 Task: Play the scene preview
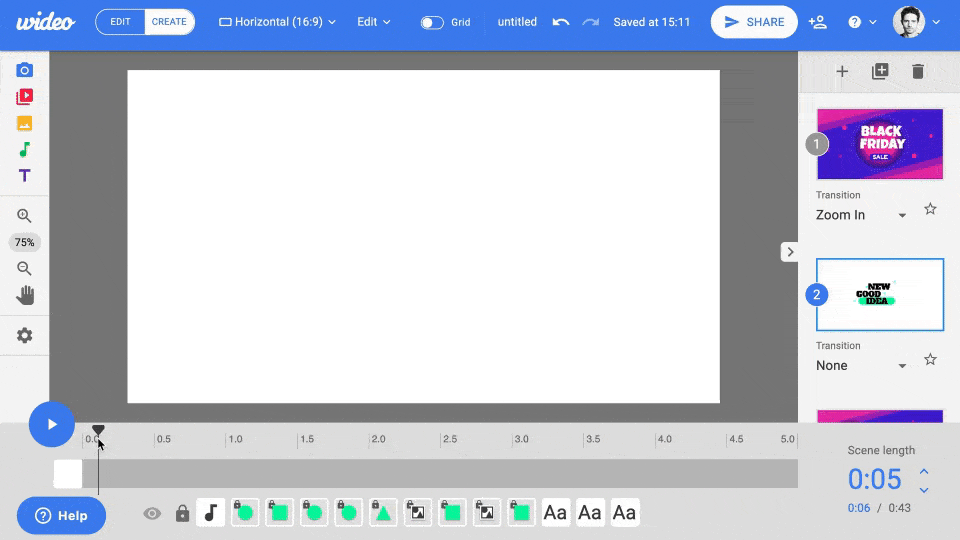click(52, 424)
